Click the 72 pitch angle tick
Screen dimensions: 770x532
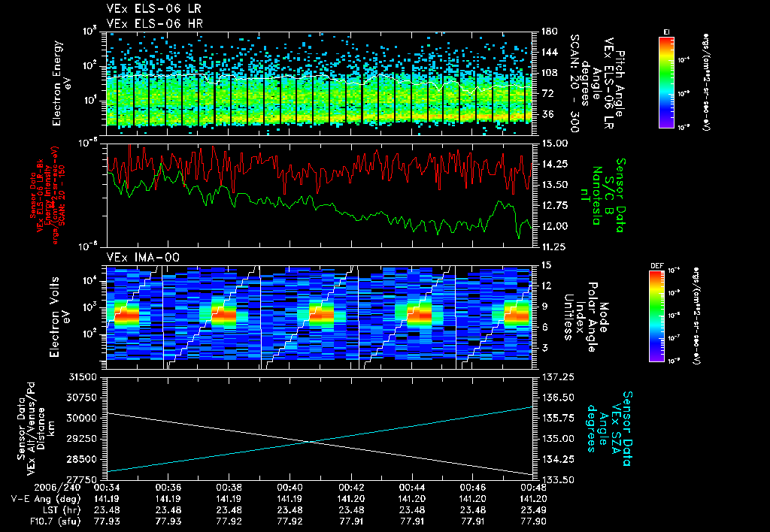tap(547, 93)
